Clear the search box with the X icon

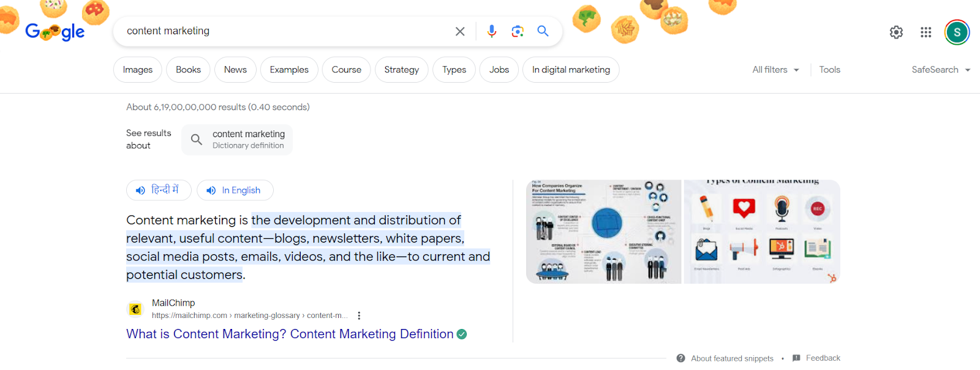(x=460, y=31)
